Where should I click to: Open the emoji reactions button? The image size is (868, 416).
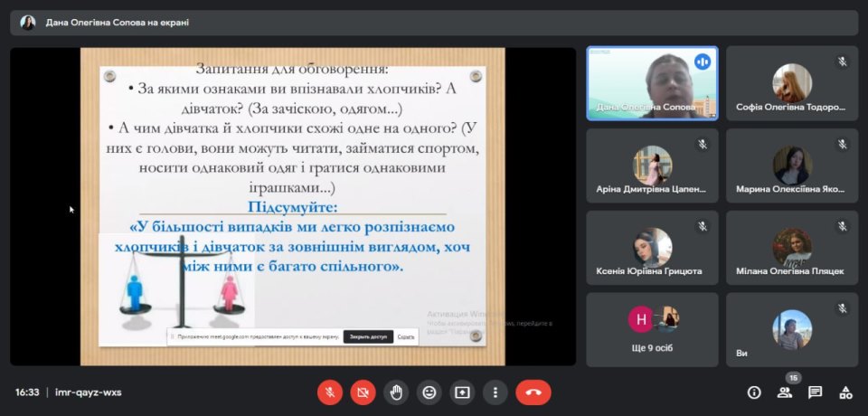pyautogui.click(x=429, y=392)
